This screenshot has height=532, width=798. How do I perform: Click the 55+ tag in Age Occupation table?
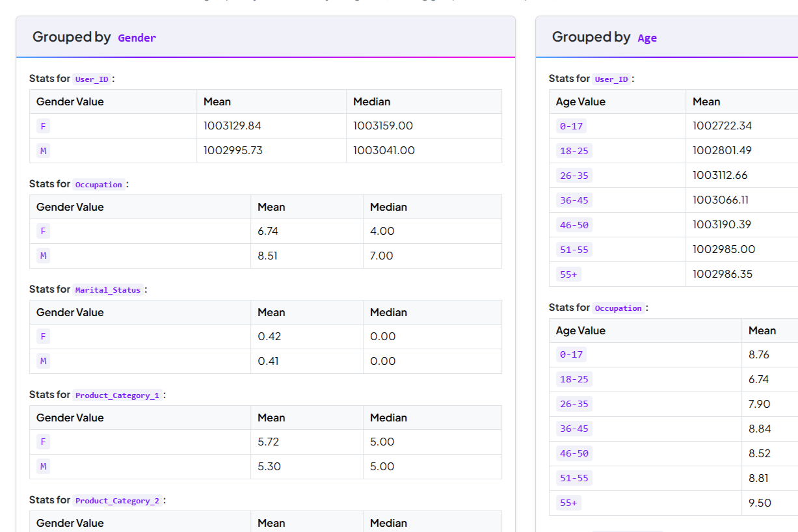[568, 503]
